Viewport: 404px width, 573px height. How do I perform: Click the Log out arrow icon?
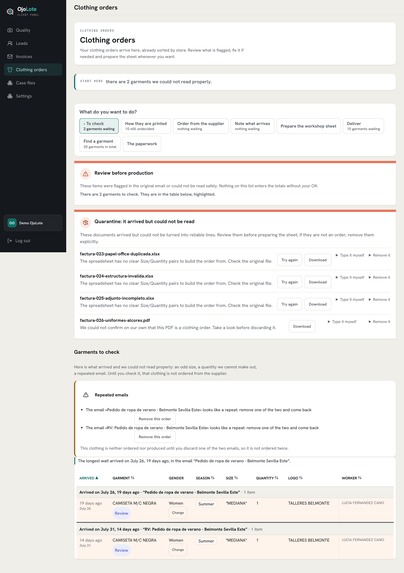pos(10,241)
